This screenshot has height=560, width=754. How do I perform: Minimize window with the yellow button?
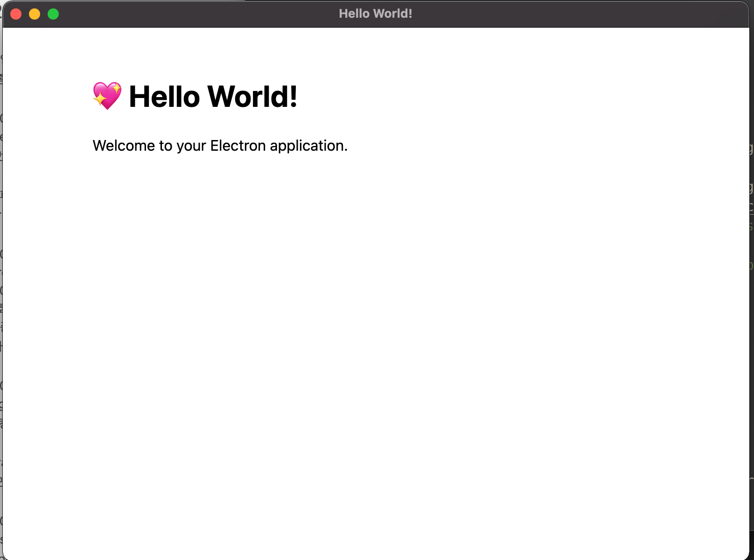coord(35,14)
